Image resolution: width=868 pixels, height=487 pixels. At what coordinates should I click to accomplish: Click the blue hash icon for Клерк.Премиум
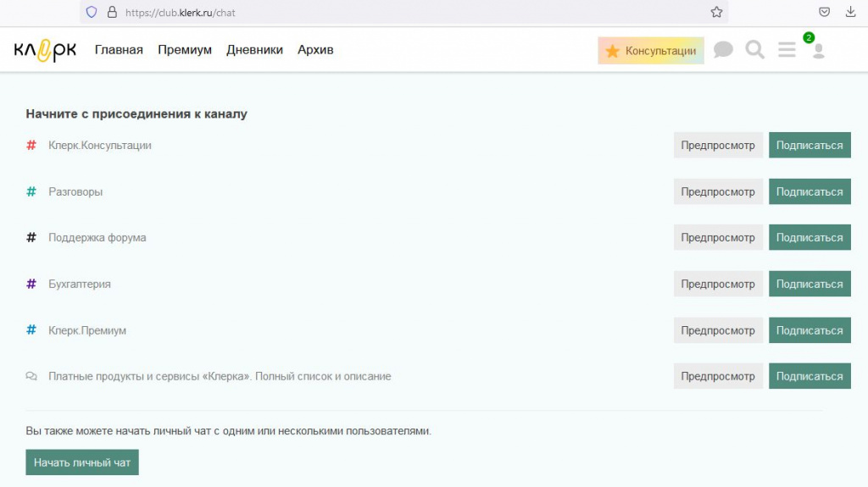click(31, 329)
